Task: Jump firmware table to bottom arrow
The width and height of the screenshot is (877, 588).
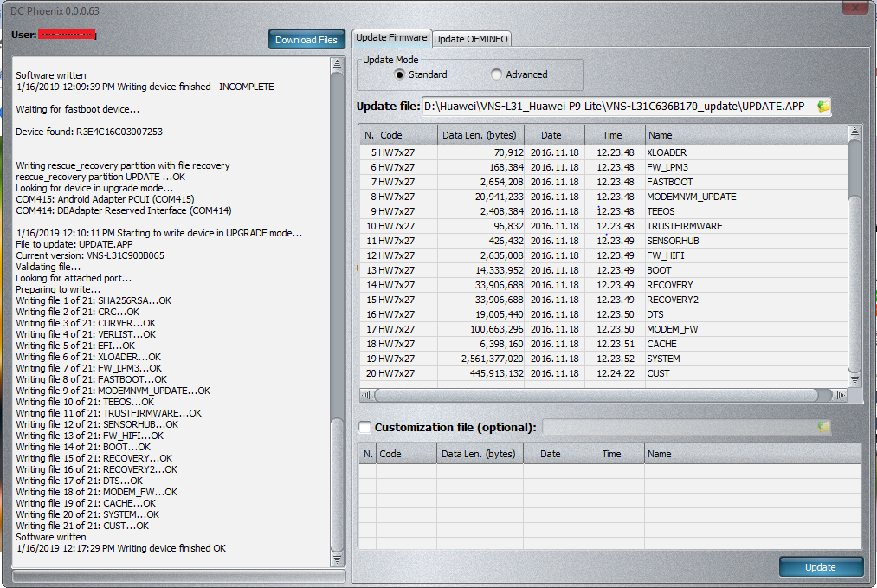Action: click(x=854, y=380)
